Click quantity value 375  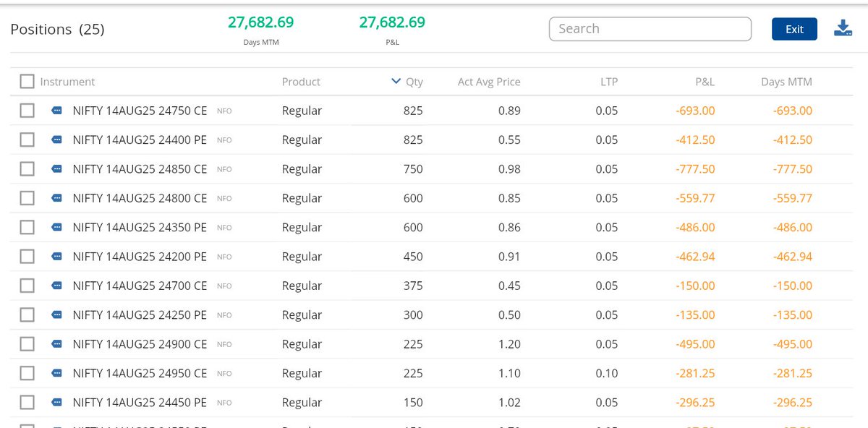click(413, 286)
